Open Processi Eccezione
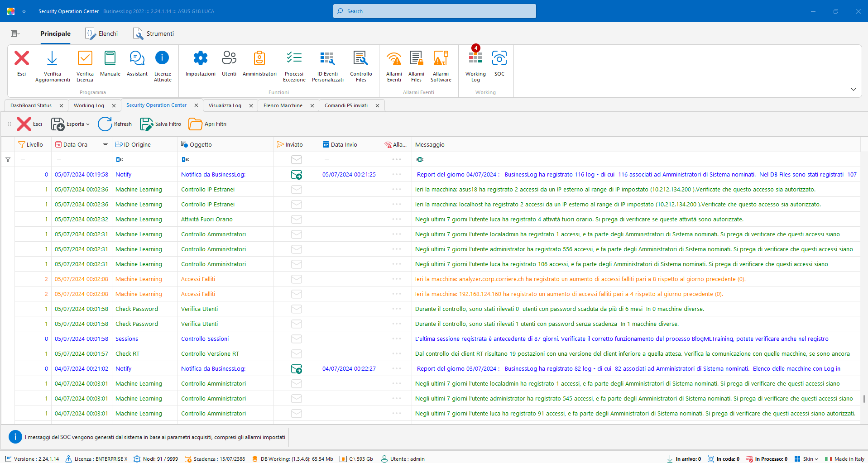The image size is (868, 463). [294, 66]
